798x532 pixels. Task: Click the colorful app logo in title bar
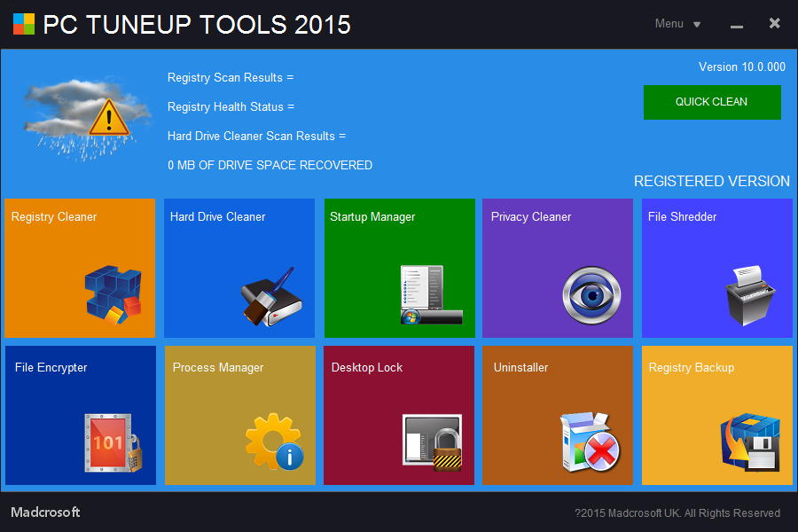click(x=24, y=24)
